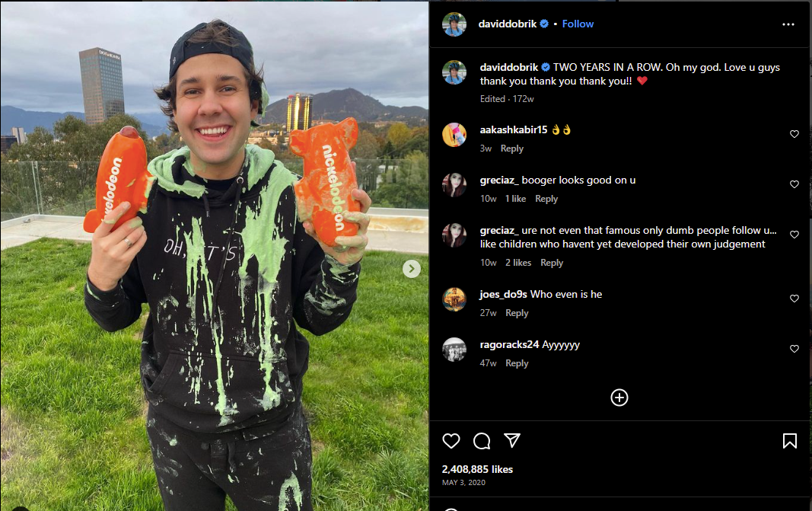Like greciaz_'s booger comment
Screen dimensions: 812x511
[x=794, y=184]
